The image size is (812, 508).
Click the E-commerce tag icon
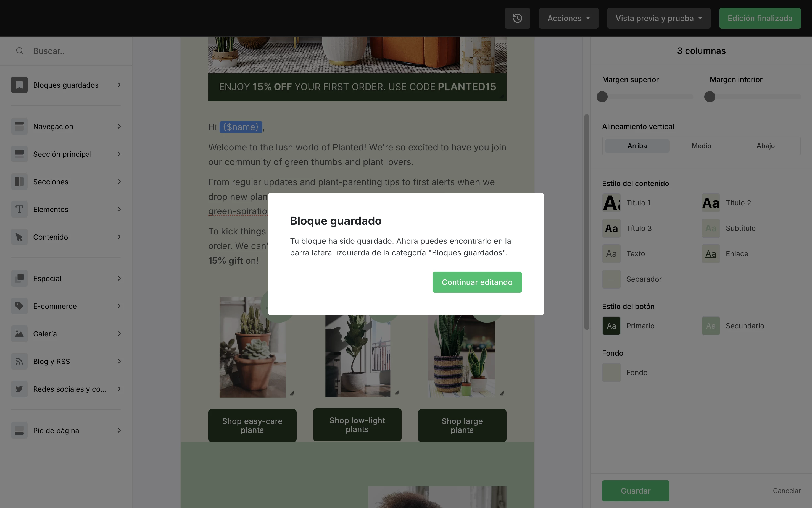(19, 306)
